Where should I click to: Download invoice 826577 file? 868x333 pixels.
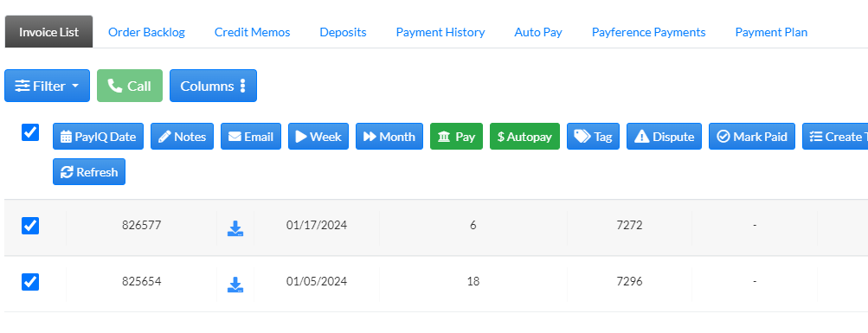(x=235, y=227)
